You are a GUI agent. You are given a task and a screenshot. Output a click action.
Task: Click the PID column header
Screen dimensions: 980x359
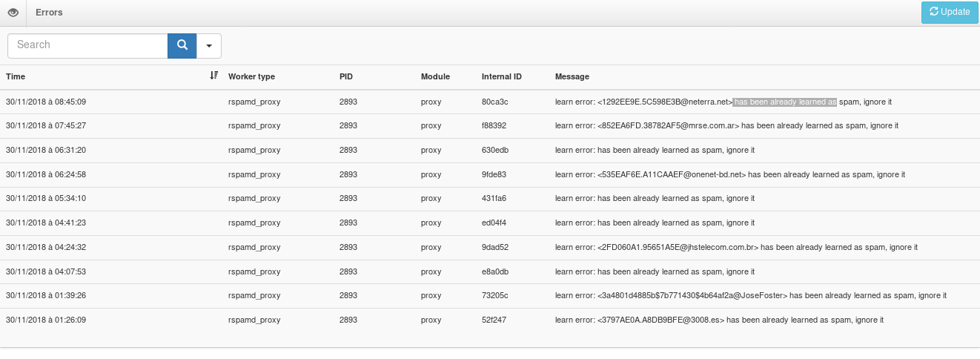(x=346, y=77)
